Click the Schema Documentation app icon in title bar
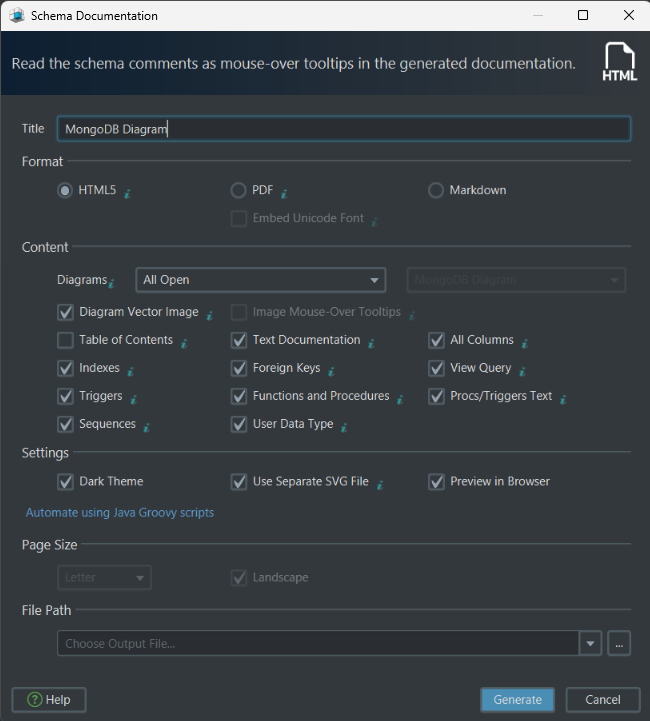Image resolution: width=650 pixels, height=721 pixels. pos(17,16)
